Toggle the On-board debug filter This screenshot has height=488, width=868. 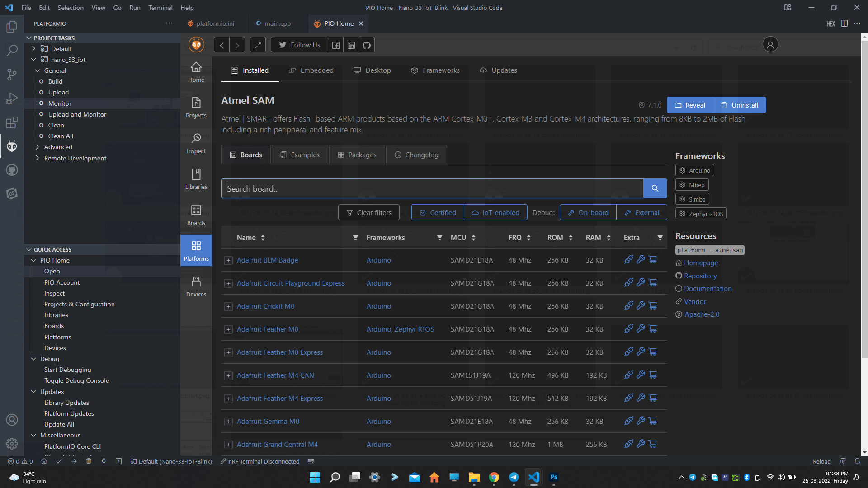coord(588,212)
